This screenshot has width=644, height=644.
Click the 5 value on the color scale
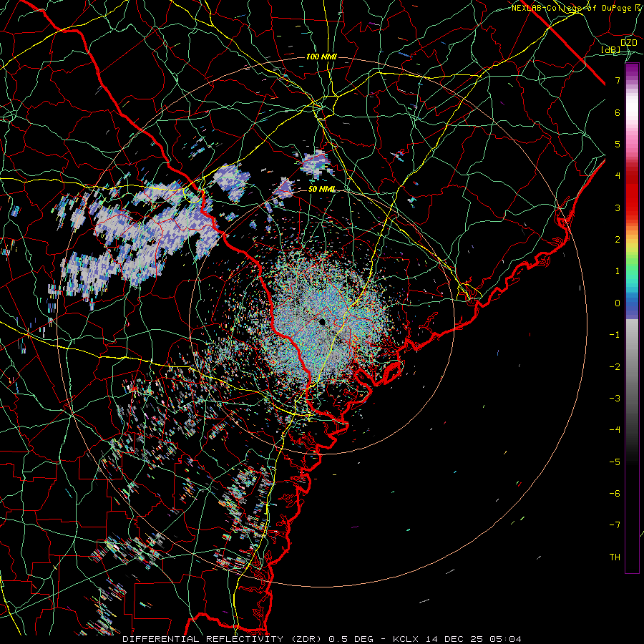[x=618, y=144]
